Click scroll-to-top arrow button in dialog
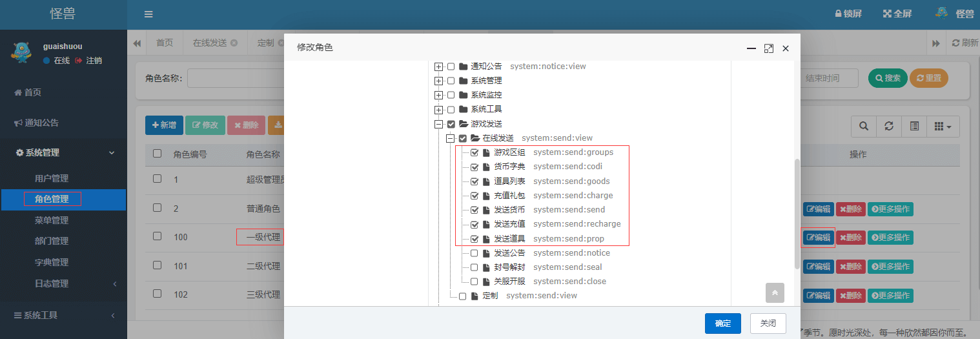Screen dimensions: 980x339 (x=775, y=293)
